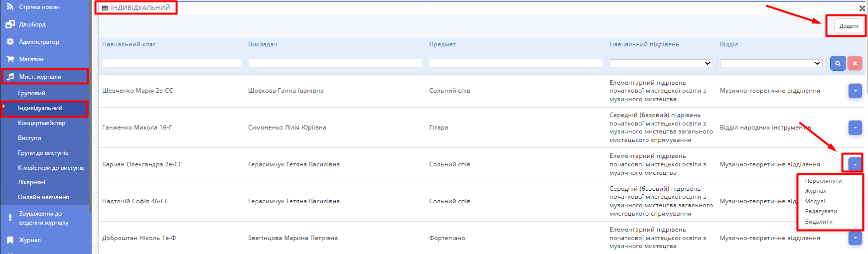Click the Адміністратор gear icon
Image resolution: width=868 pixels, height=254 pixels.
pos(10,42)
